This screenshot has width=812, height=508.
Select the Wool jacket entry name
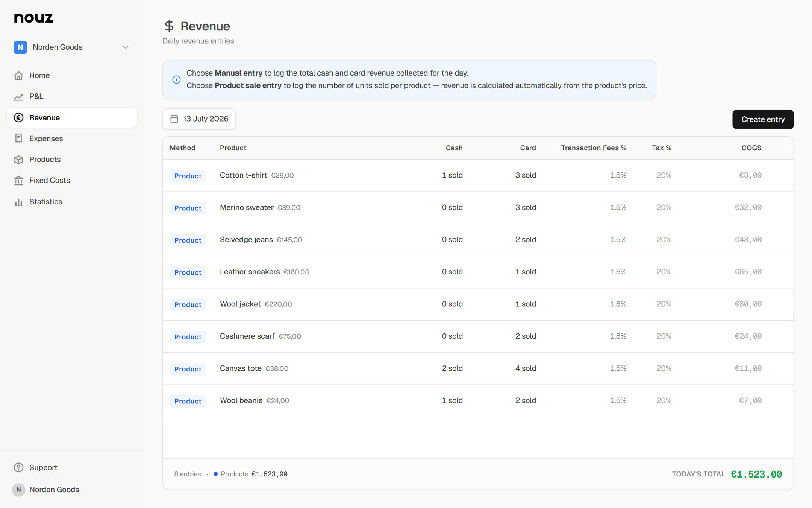240,304
